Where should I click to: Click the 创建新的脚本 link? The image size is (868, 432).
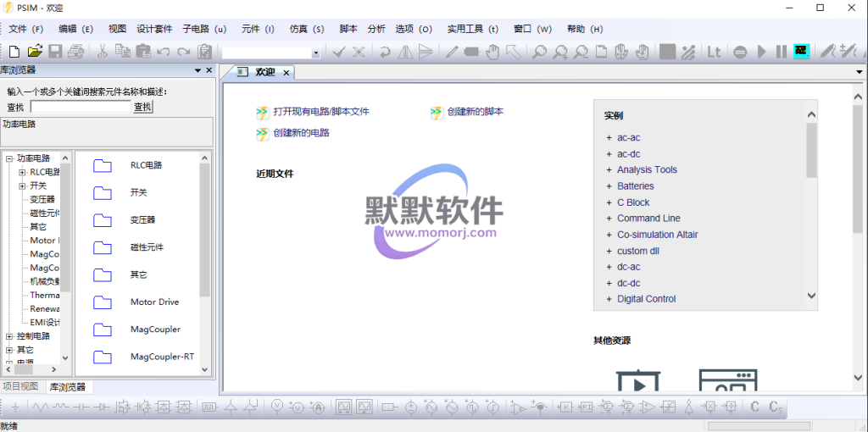[476, 112]
